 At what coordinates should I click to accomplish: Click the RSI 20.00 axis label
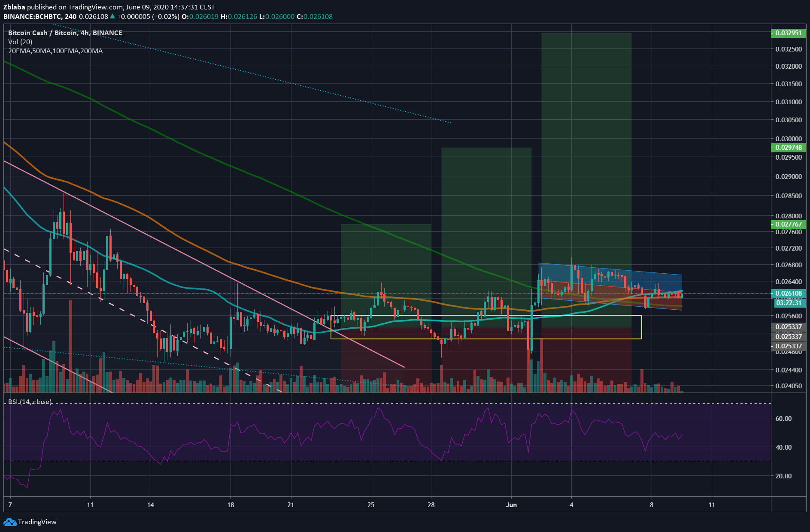[x=783, y=476]
